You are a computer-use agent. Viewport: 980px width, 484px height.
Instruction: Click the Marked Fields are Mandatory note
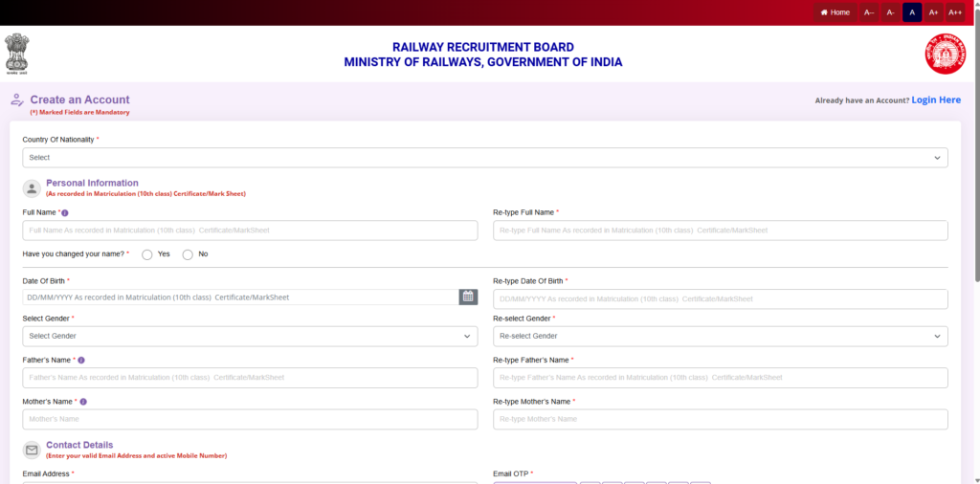(80, 113)
